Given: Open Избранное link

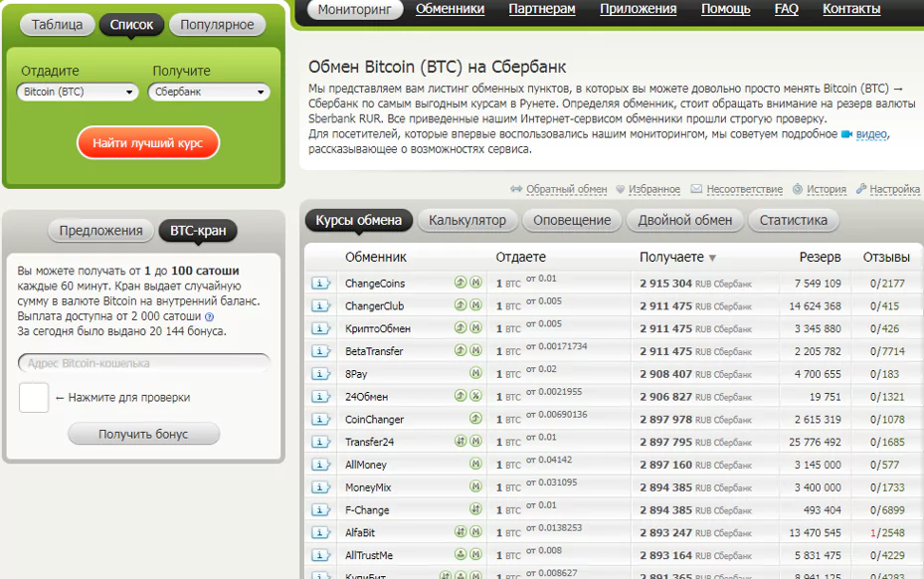Looking at the screenshot, I should coord(654,189).
